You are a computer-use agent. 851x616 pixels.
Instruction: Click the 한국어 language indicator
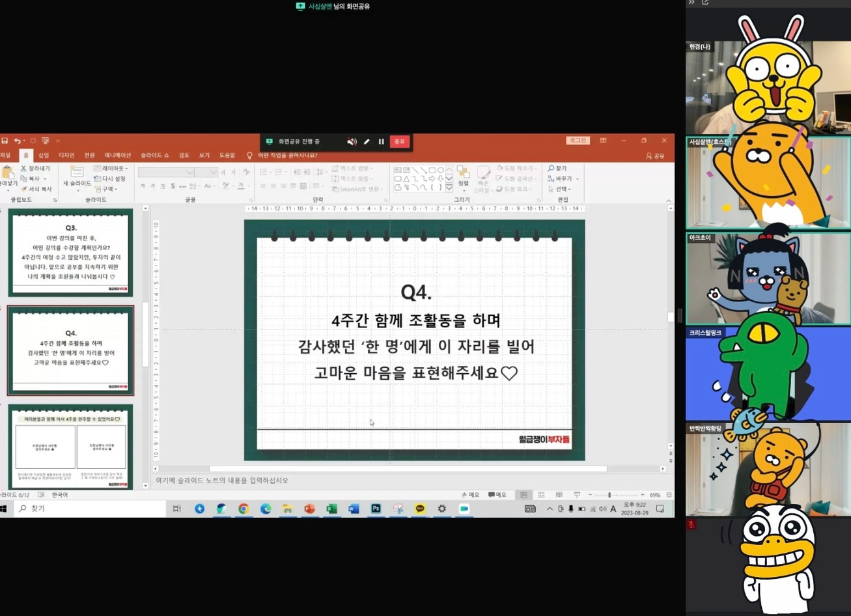coord(59,495)
